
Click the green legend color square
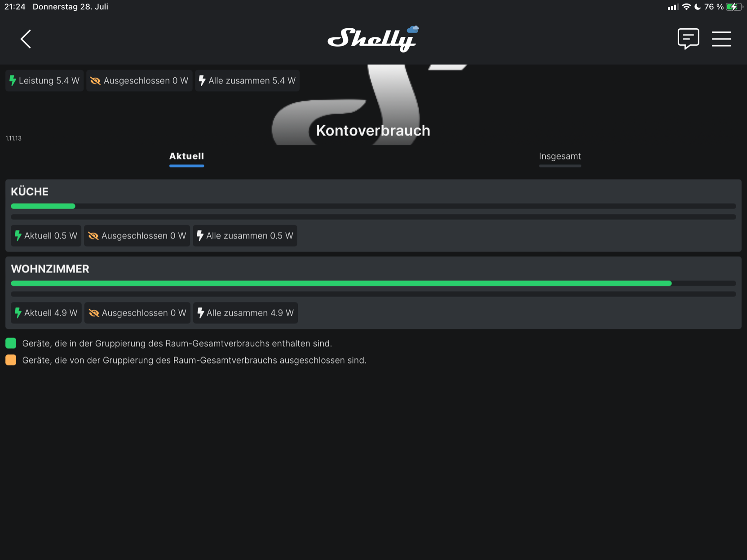click(11, 344)
